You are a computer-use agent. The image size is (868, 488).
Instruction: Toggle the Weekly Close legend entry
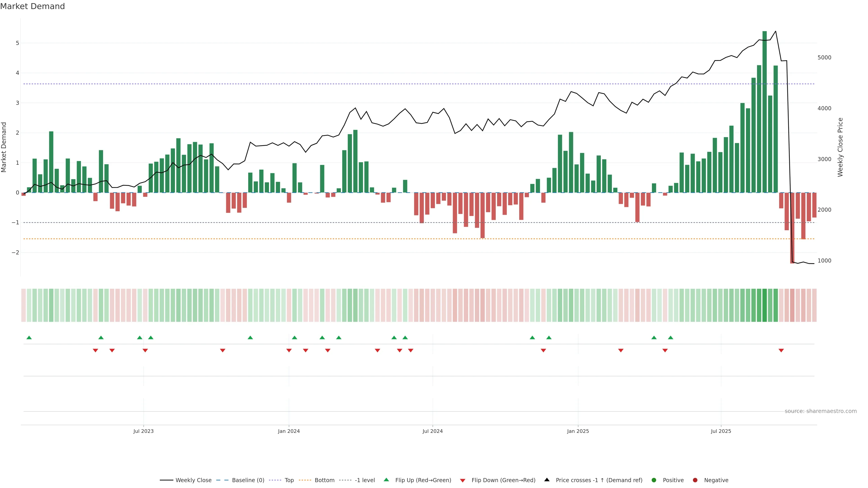(x=193, y=480)
